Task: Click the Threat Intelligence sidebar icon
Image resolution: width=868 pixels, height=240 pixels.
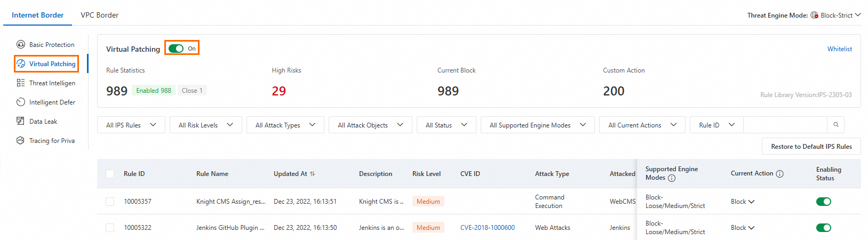Action: [x=21, y=83]
